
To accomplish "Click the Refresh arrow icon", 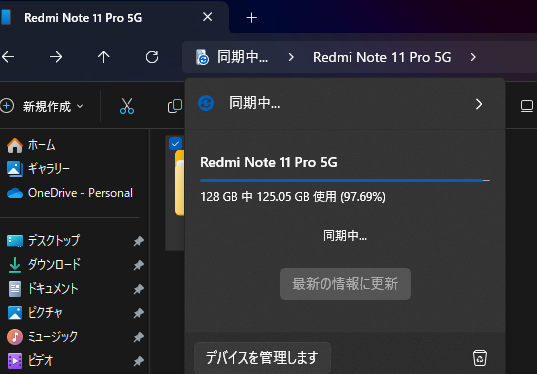I will pos(152,57).
